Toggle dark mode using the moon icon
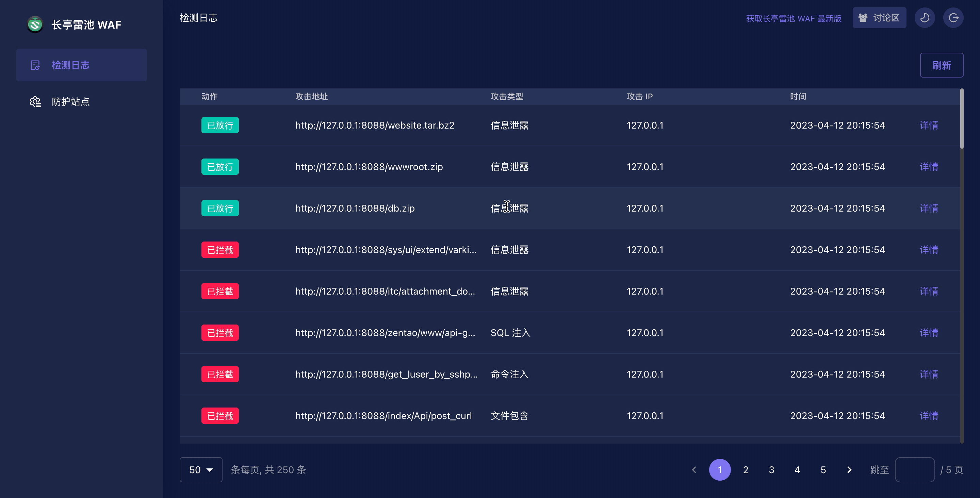The image size is (980, 498). (925, 18)
